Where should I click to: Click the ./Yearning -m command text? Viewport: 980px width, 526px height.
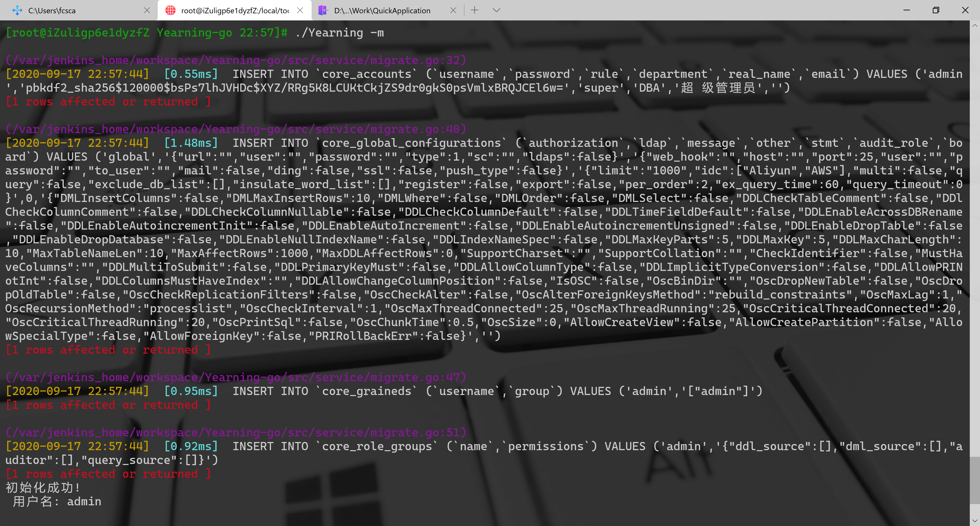coord(339,33)
